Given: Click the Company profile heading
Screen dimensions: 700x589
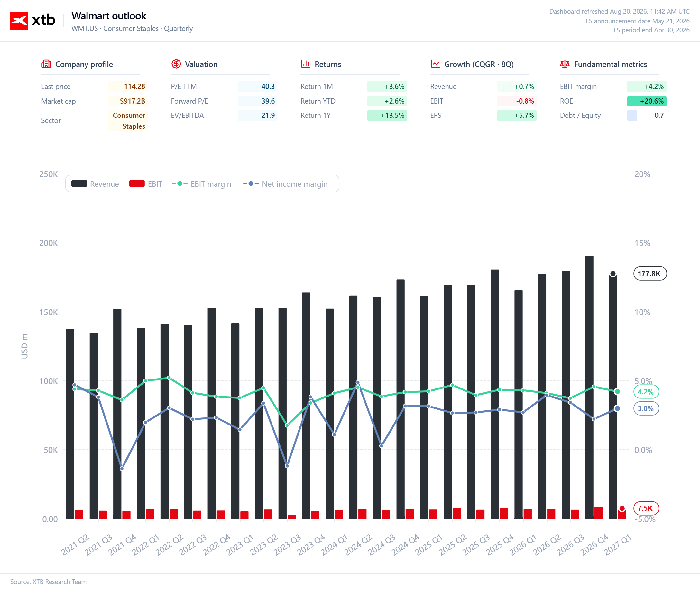Looking at the screenshot, I should coord(84,64).
